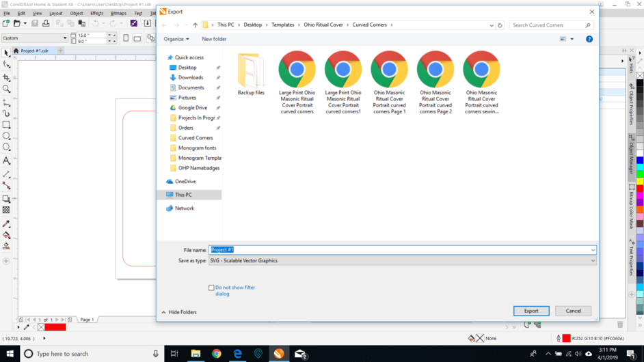644x362 pixels.
Task: Open Google Chrome from the taskbar
Action: tap(217, 353)
